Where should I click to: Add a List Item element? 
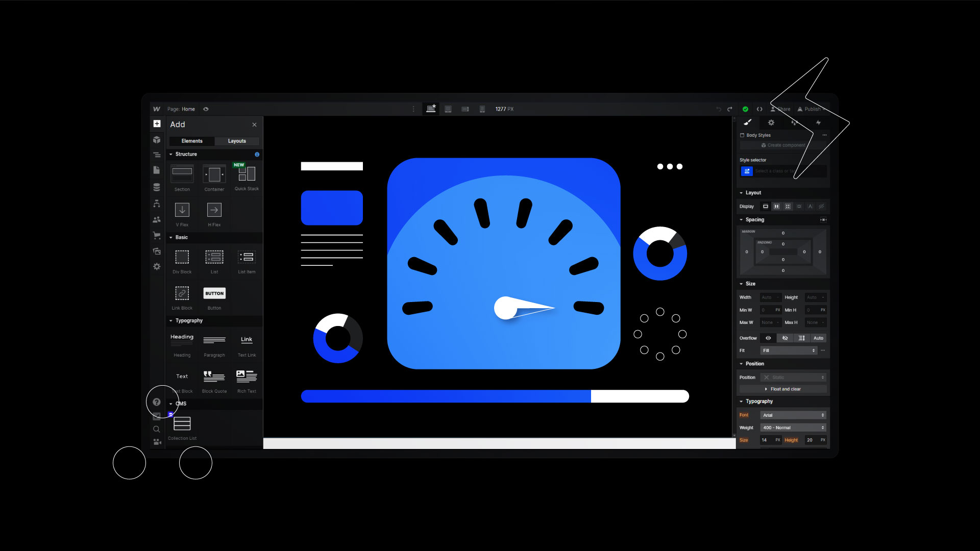click(247, 261)
